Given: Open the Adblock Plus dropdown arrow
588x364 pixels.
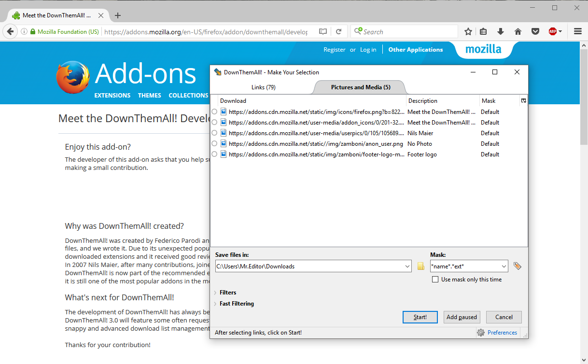Looking at the screenshot, I should 560,32.
